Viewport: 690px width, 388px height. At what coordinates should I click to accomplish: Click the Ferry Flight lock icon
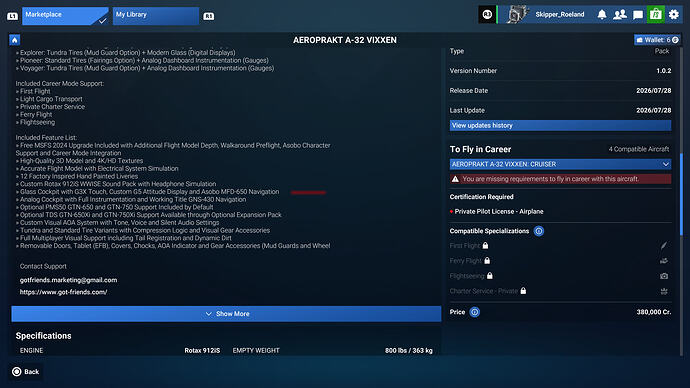[x=487, y=260]
